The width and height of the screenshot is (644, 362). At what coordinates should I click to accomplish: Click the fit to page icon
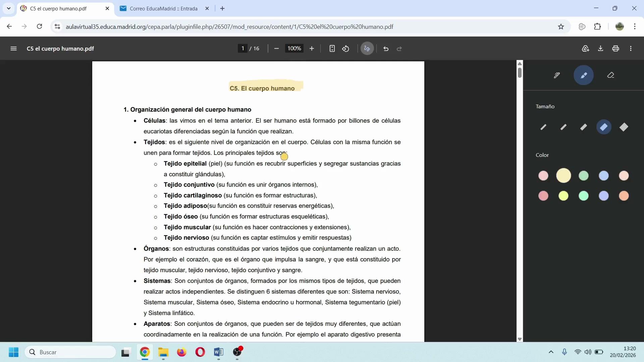pyautogui.click(x=332, y=49)
